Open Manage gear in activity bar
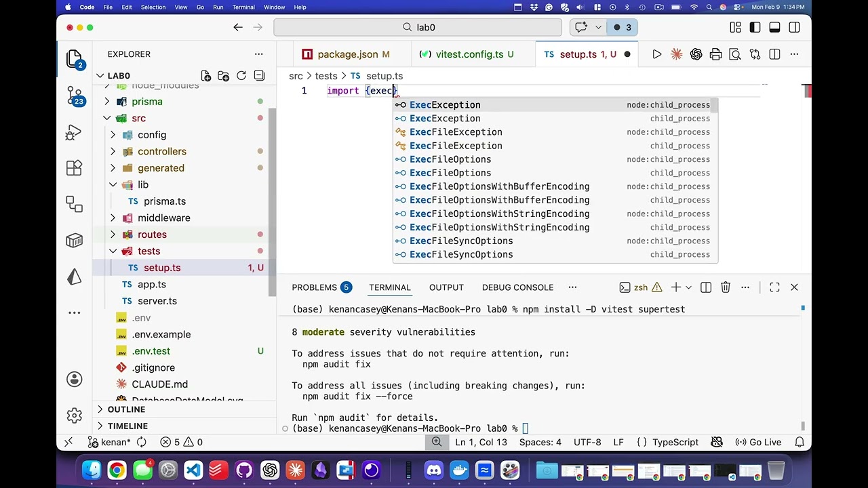This screenshot has height=488, width=868. (x=74, y=415)
